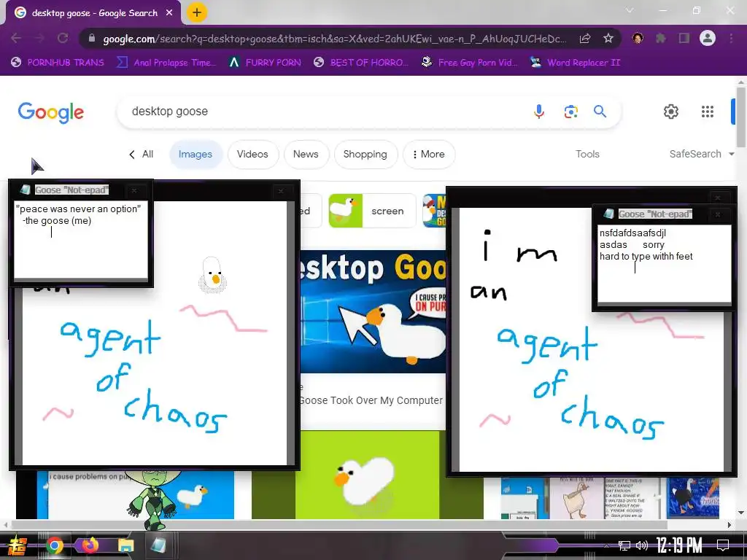Open the tab search chevron

630,10
